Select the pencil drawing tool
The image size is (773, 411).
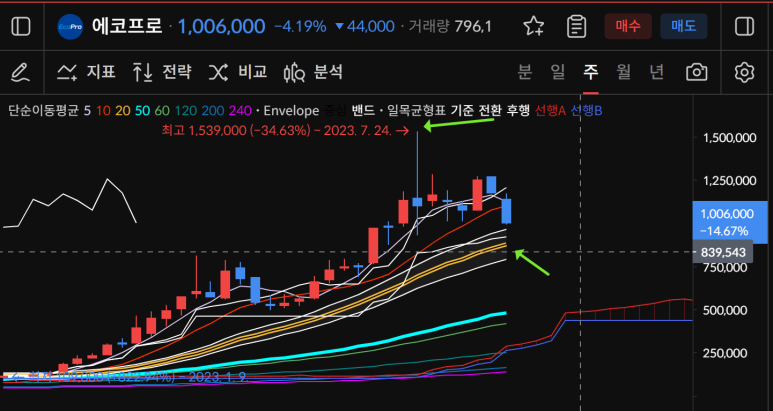pos(20,72)
